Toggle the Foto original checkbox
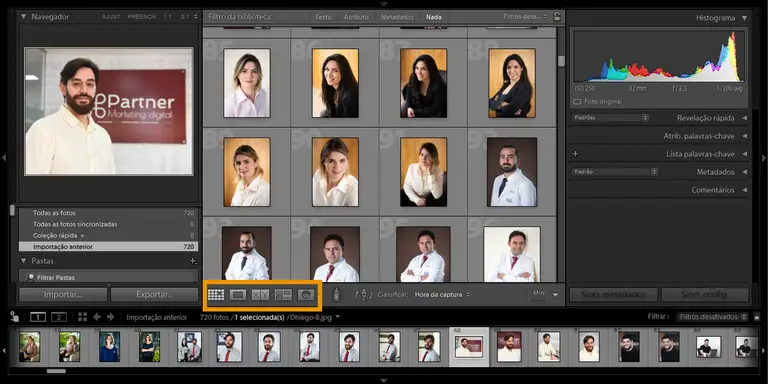768x384 pixels. coord(576,101)
